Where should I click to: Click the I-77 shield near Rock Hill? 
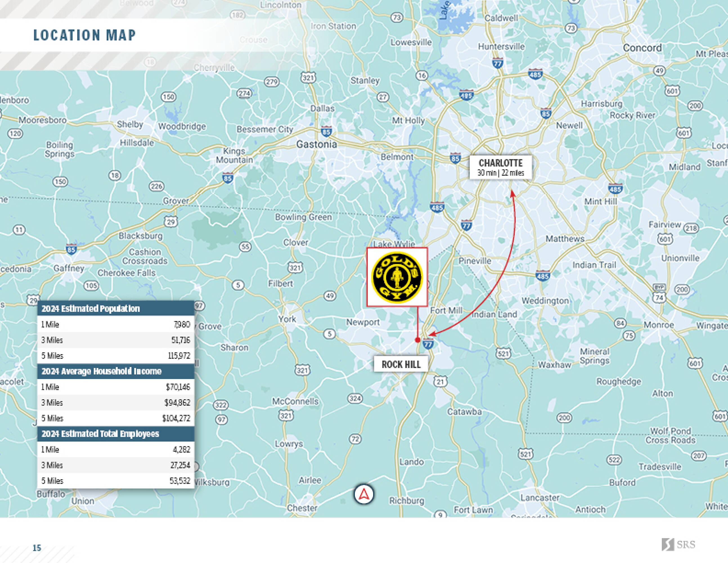[x=428, y=344]
